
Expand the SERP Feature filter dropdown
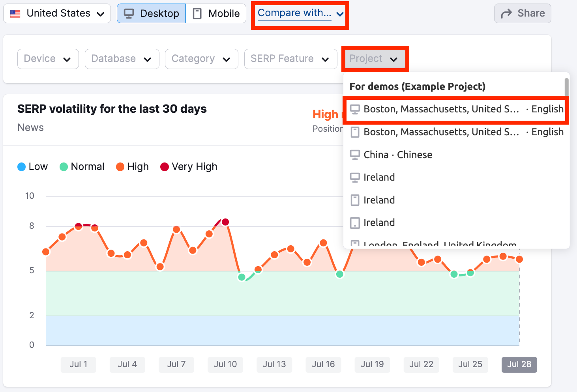point(290,59)
